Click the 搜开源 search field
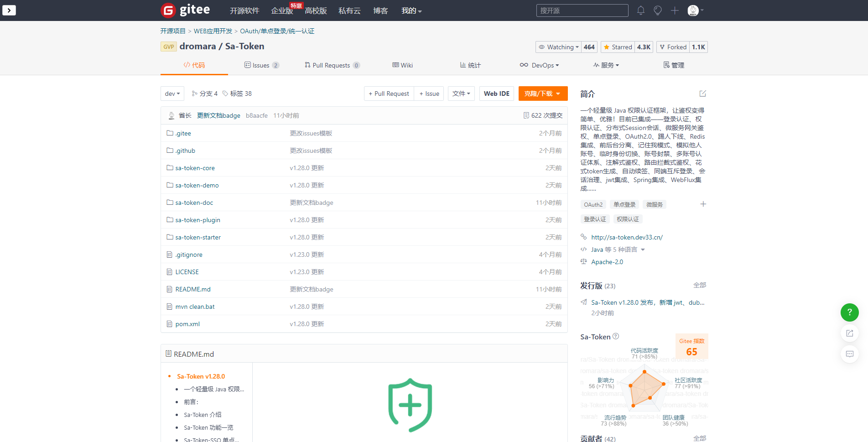This screenshot has height=442, width=868. (582, 10)
